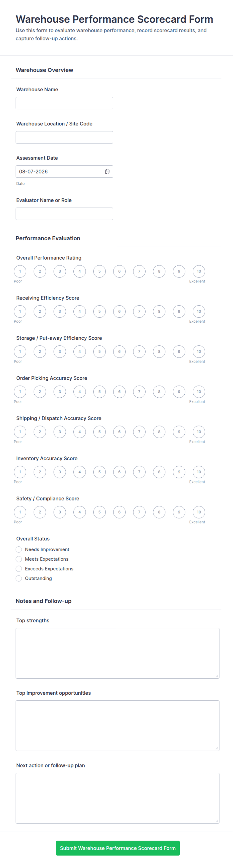Click the Warehouse Name input field
The image size is (233, 868).
click(64, 103)
